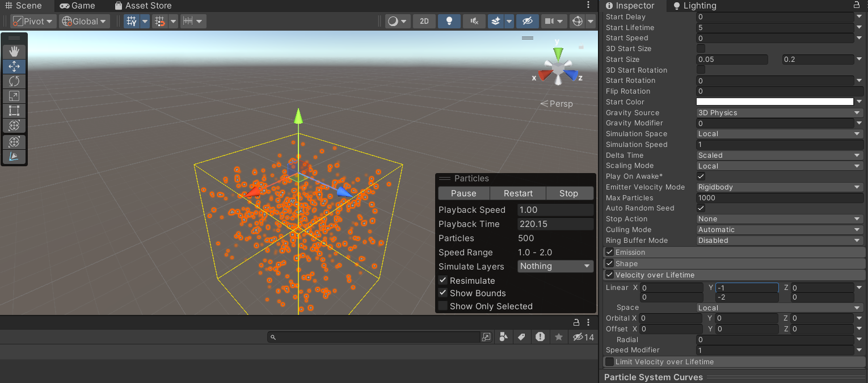This screenshot has height=383, width=868.
Task: Uncheck the Resimulate checkbox
Action: point(443,280)
